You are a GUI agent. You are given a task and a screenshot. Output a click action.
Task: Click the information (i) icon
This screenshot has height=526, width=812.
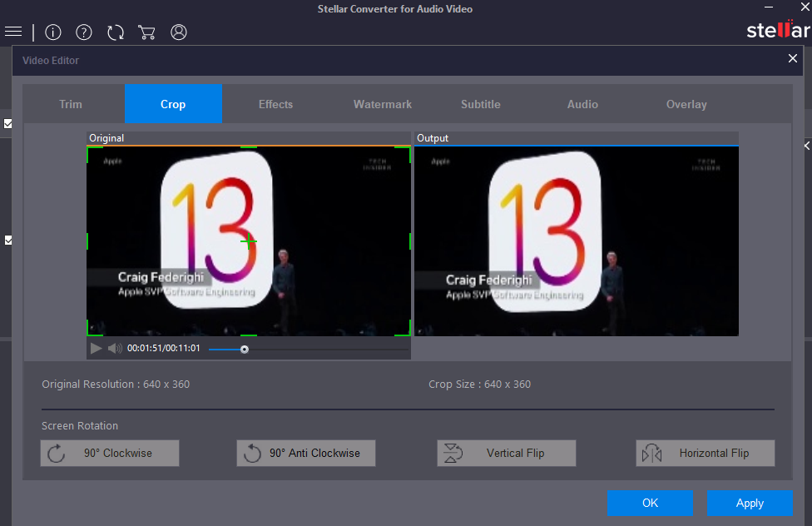click(52, 32)
